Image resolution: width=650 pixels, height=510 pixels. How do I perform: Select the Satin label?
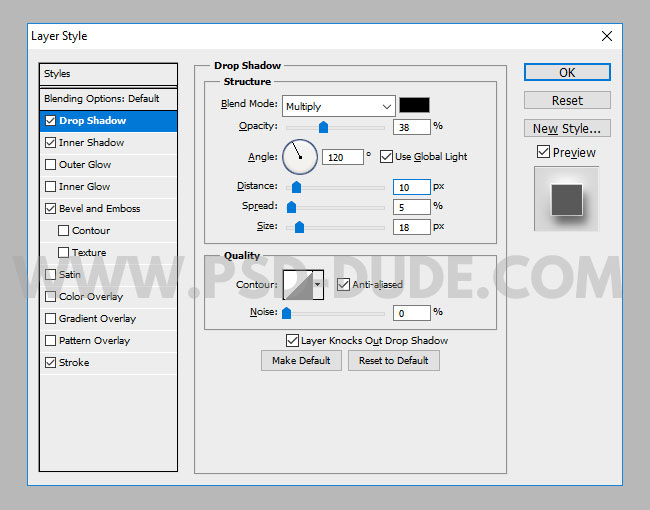[x=70, y=274]
